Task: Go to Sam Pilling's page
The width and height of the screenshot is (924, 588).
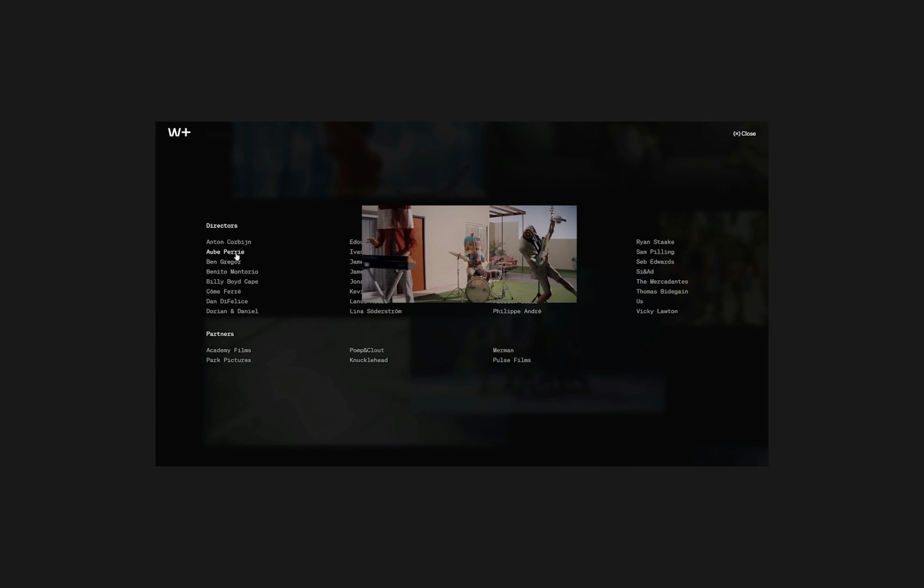Action: (656, 252)
